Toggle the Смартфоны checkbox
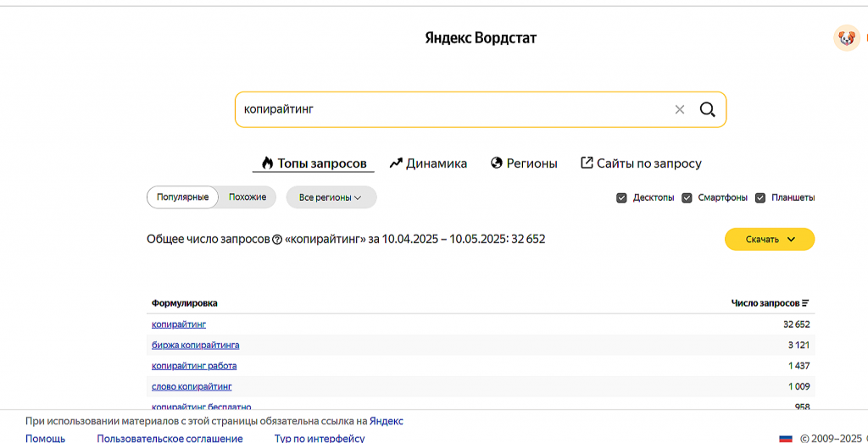Screen dimensions: 868x443 [x=687, y=197]
